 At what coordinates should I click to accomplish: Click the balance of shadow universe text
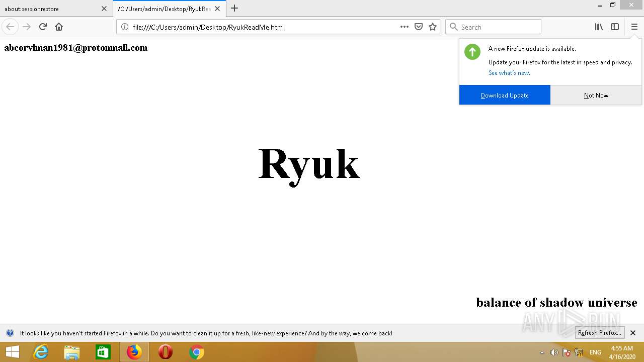coord(556,302)
